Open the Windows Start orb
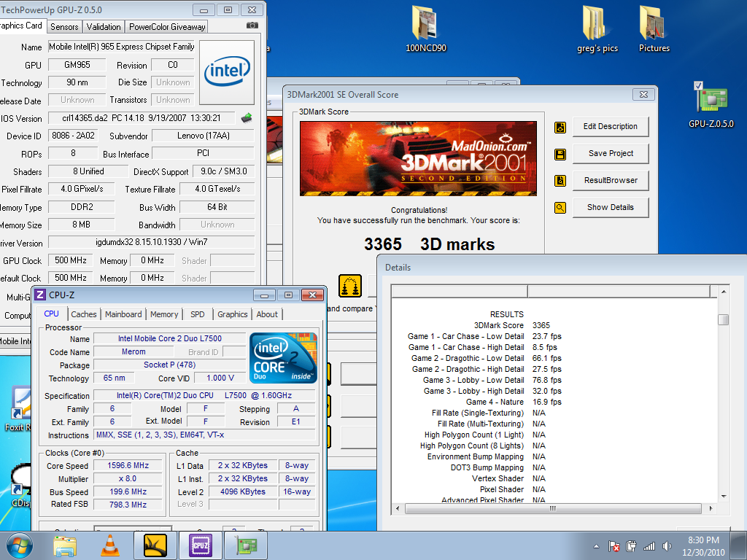Screen dimensions: 747x560 click(x=20, y=545)
